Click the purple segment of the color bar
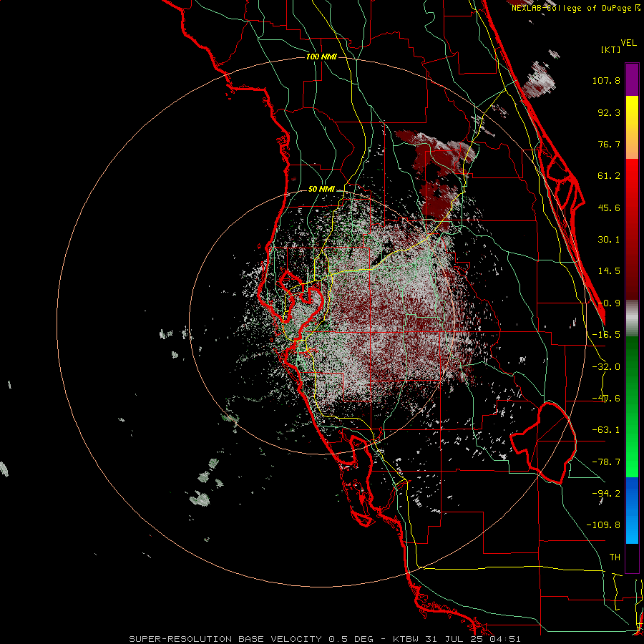 [632, 79]
